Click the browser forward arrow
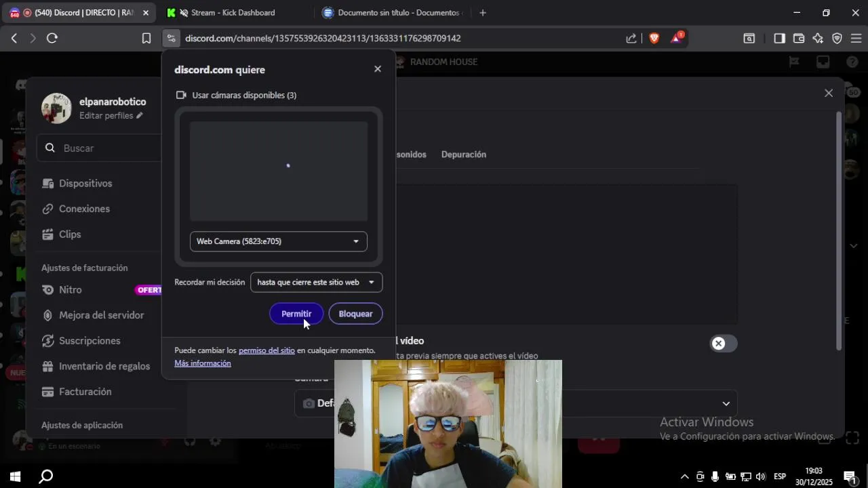 pos(33,39)
